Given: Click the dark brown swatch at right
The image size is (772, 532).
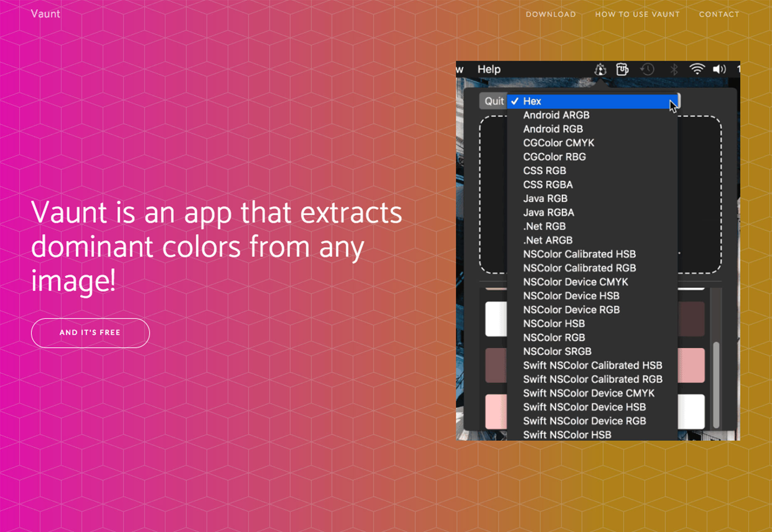Looking at the screenshot, I should (x=691, y=319).
